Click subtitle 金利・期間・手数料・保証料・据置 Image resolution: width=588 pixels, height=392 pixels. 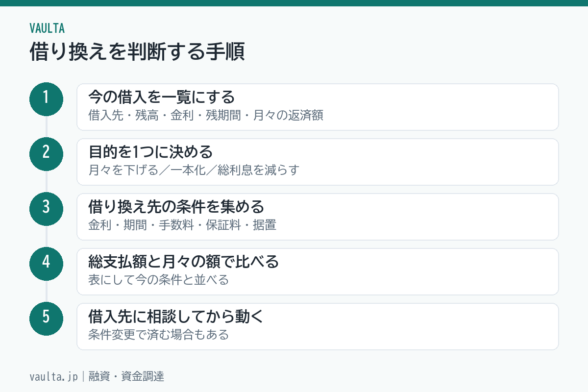(182, 226)
